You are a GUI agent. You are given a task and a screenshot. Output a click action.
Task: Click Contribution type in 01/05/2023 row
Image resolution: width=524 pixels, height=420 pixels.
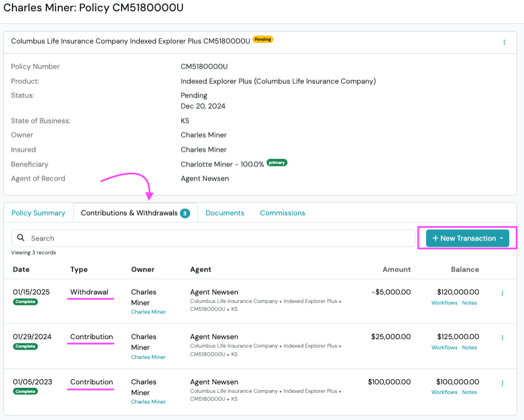click(92, 382)
